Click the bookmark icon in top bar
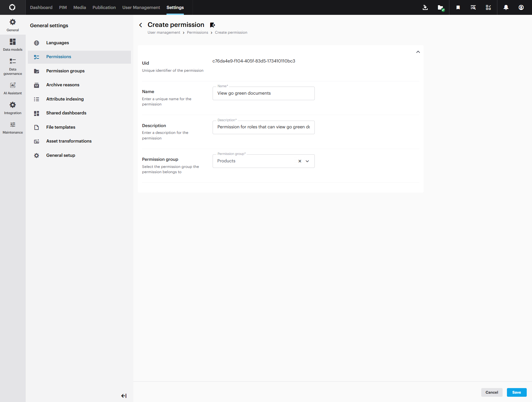 click(x=458, y=7)
